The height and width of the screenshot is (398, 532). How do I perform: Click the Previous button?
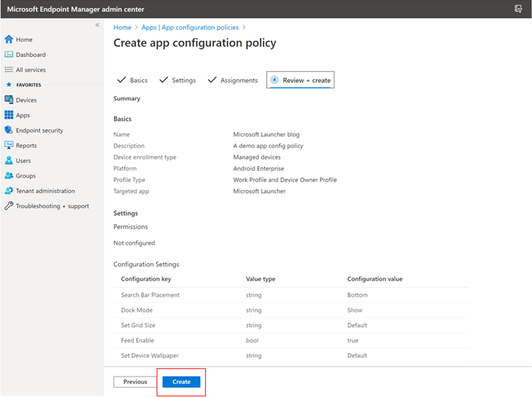pyautogui.click(x=135, y=381)
